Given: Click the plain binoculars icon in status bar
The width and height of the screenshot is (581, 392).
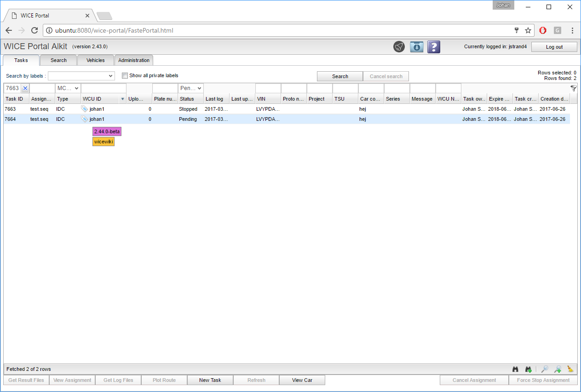Looking at the screenshot, I should 516,369.
